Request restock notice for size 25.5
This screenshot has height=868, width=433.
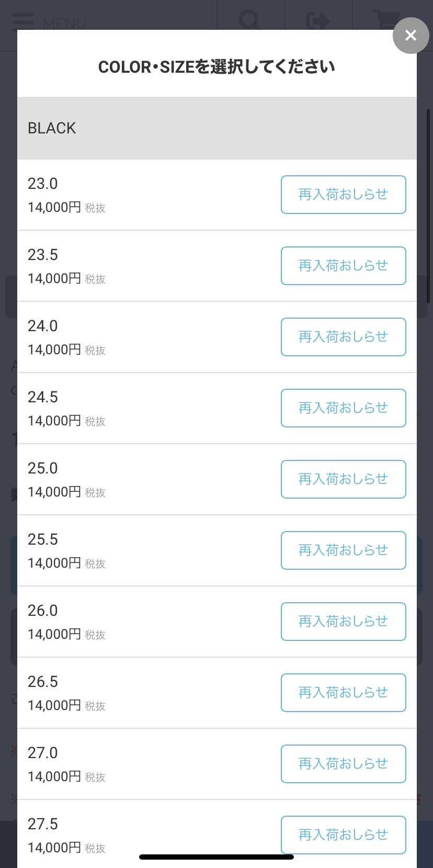click(343, 550)
